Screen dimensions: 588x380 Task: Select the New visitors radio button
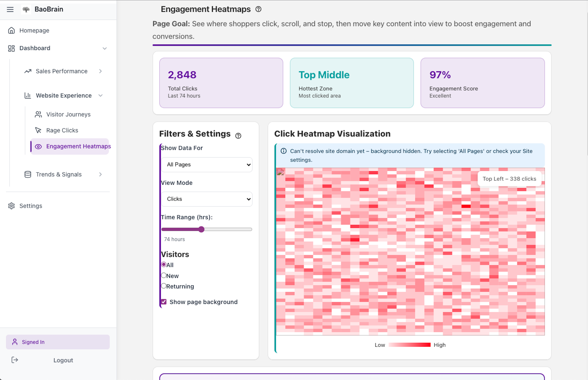click(164, 275)
